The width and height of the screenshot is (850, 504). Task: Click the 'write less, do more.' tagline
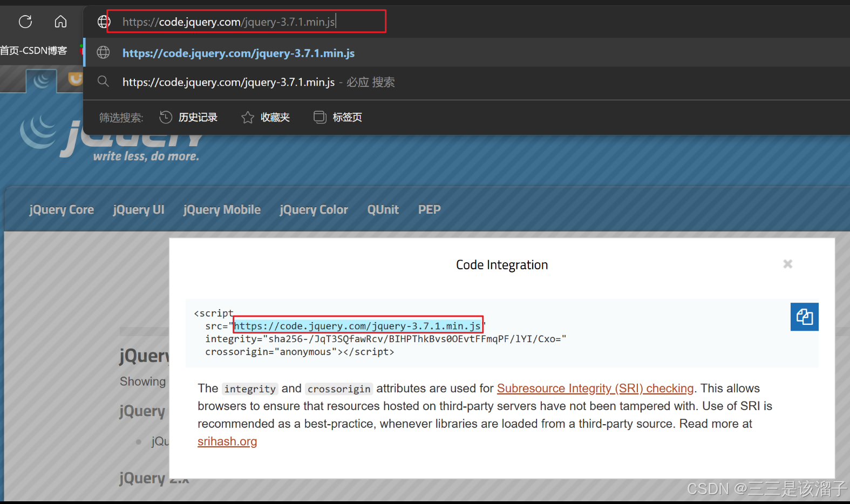(x=146, y=156)
